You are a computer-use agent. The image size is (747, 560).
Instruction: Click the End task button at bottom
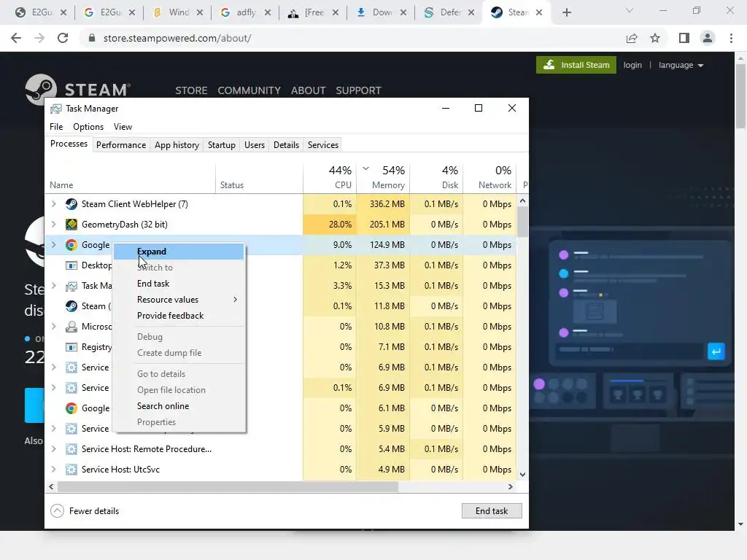pos(492,511)
